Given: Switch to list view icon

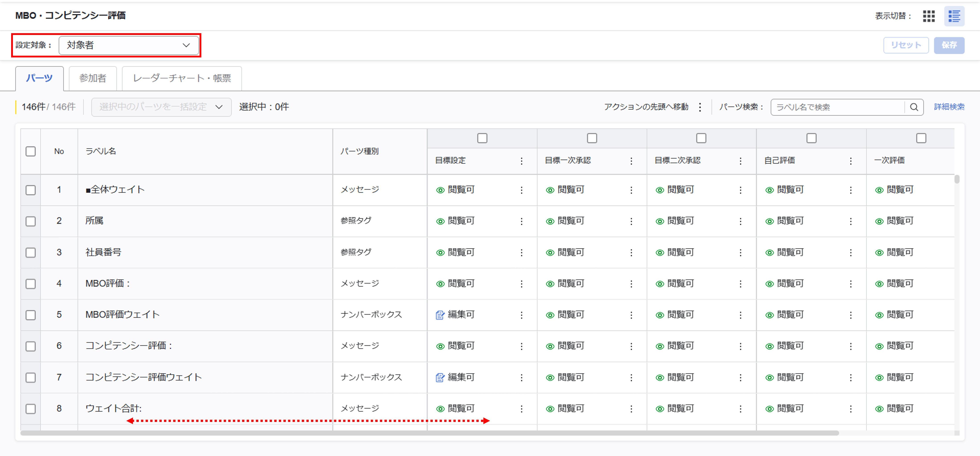Looking at the screenshot, I should point(954,16).
